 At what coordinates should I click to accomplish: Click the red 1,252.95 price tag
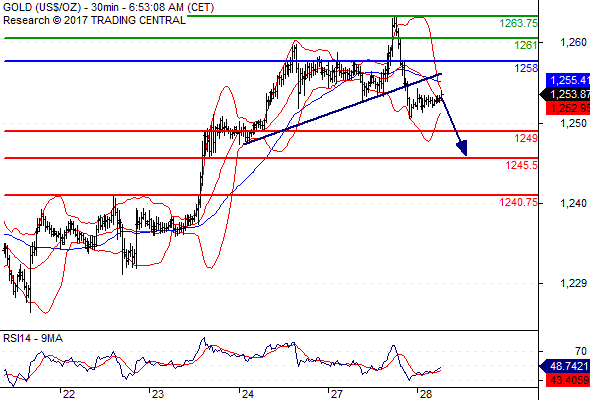coord(568,108)
